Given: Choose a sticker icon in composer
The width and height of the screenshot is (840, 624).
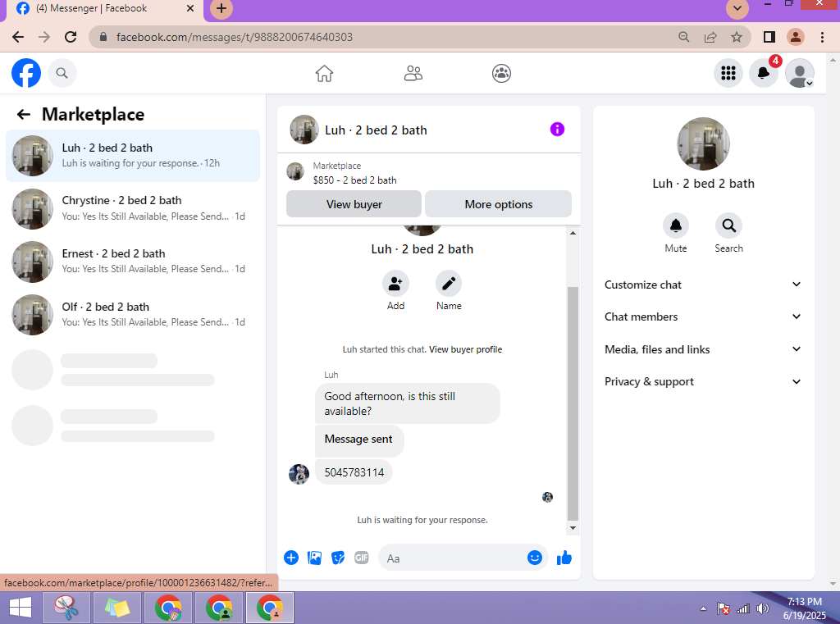Looking at the screenshot, I should tap(338, 558).
